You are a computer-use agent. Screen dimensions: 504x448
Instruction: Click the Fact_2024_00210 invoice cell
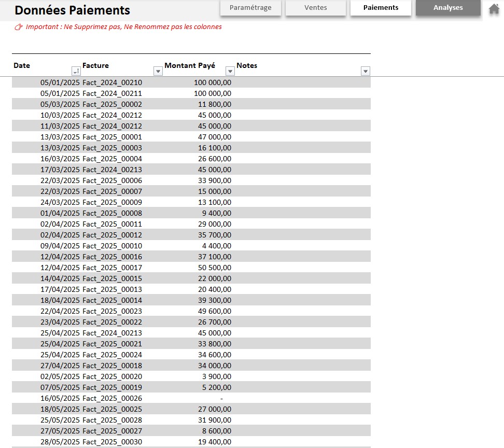point(112,82)
